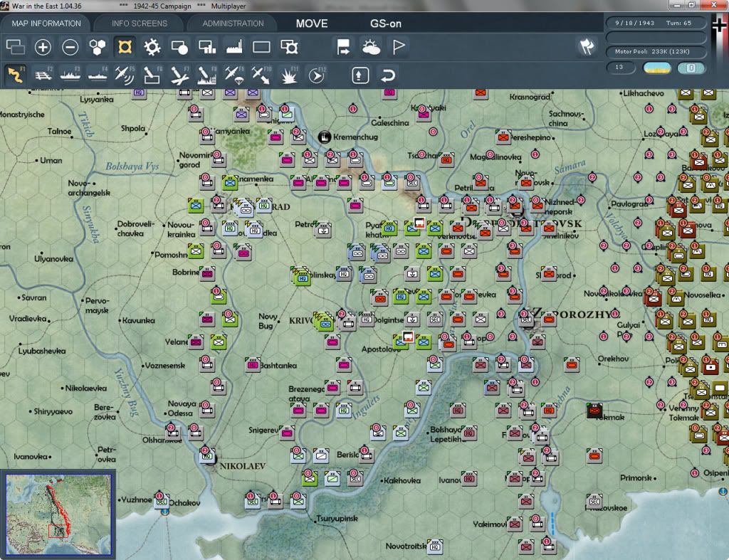The width and height of the screenshot is (729, 560).
Task: Select Air Recon mode icon (F5)
Action: (x=125, y=75)
